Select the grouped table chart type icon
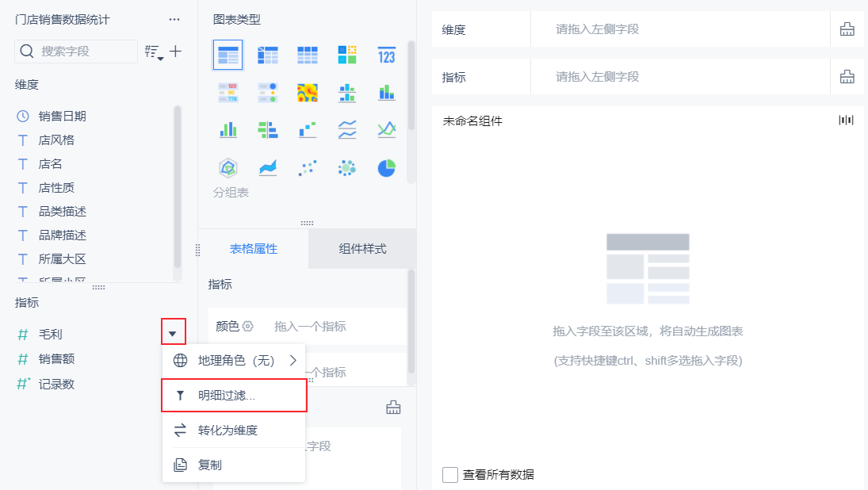Viewport: 868px width, 490px height. coord(228,55)
